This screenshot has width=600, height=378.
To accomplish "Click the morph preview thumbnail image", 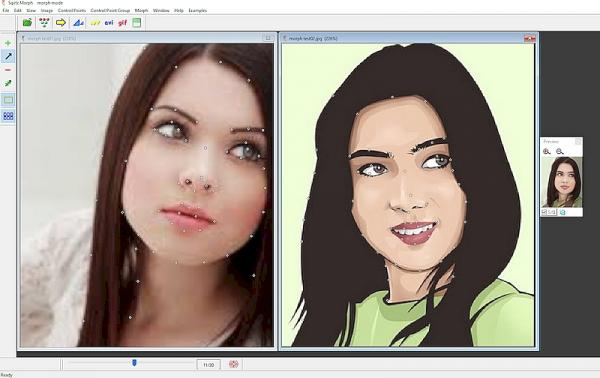I will (561, 182).
